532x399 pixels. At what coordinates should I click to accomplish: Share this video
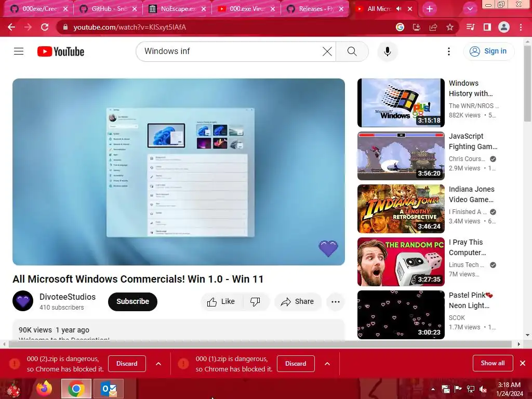298,302
